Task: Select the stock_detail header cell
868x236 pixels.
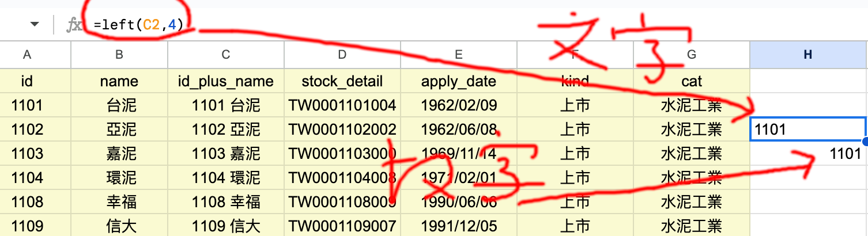Action: coord(342,81)
